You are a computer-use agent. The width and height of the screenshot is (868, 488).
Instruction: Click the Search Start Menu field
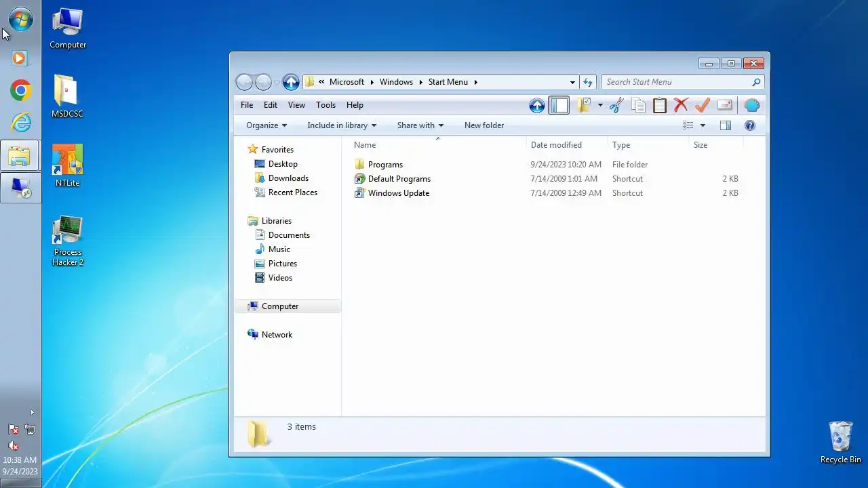point(683,82)
